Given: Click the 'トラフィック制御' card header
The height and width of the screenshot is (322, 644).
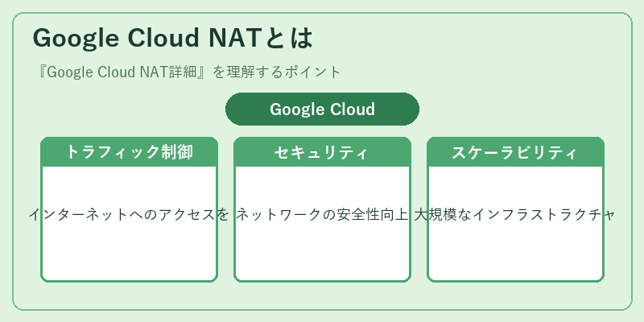Looking at the screenshot, I should coord(129,152).
